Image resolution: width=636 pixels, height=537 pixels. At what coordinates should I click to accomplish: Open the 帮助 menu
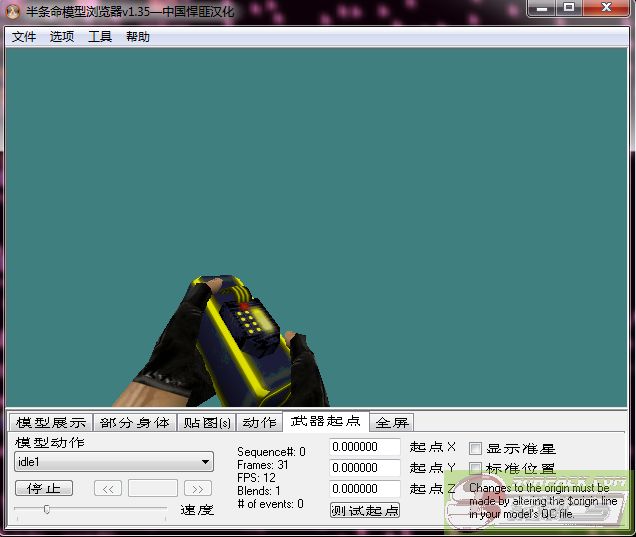coord(138,37)
